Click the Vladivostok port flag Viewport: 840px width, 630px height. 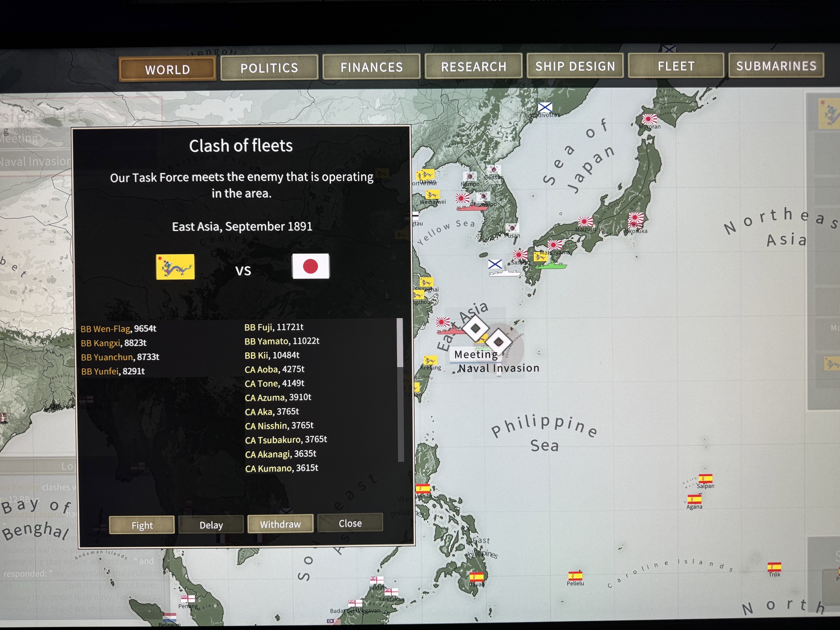(x=545, y=107)
